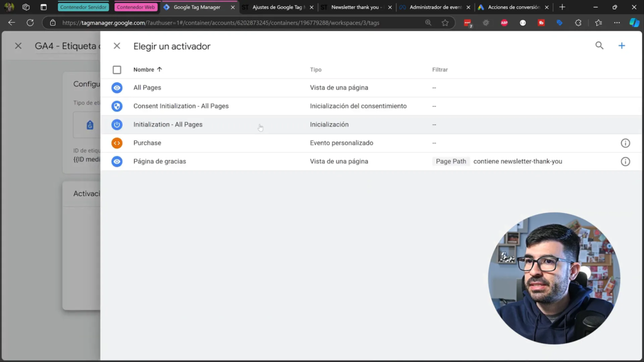Click 'Evento personalizado' type cell

[341, 143]
